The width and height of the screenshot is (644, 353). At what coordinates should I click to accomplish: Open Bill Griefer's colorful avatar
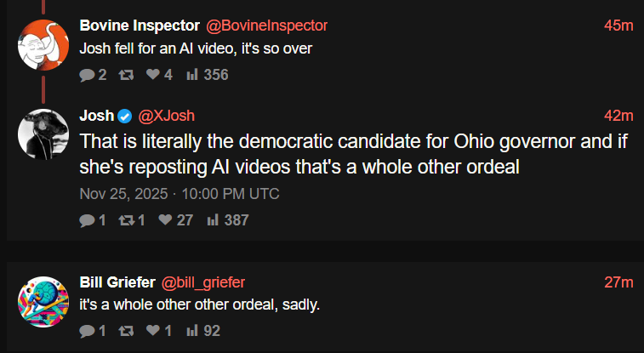(43, 301)
